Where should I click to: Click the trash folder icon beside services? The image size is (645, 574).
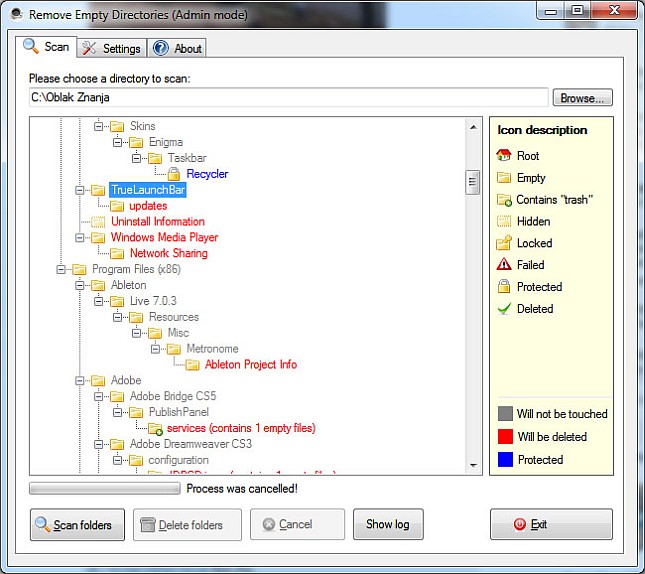pos(155,429)
